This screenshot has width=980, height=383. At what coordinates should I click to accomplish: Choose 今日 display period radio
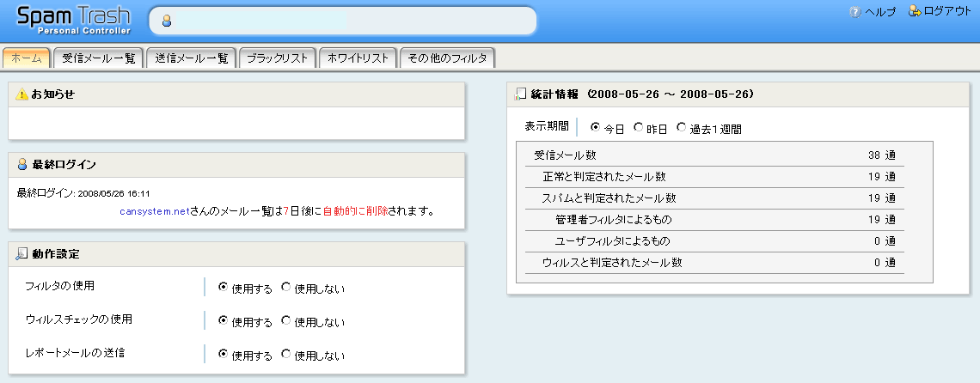(x=595, y=127)
